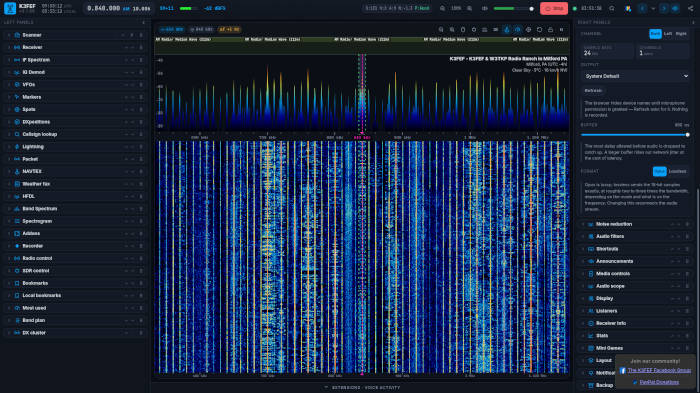
Task: Click inside the waterfall display
Action: [362, 257]
